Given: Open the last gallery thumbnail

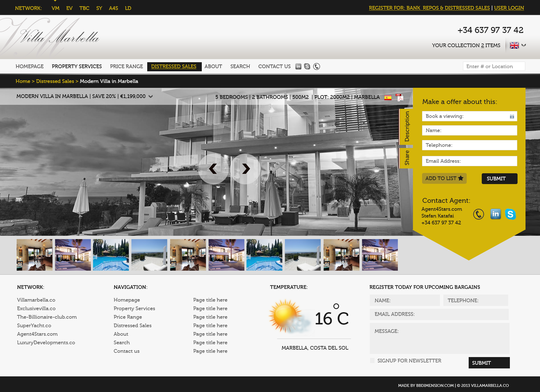Looking at the screenshot, I should click(x=380, y=255).
